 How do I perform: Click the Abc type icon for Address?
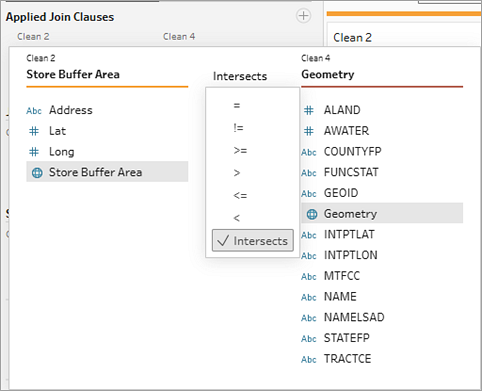coord(34,111)
